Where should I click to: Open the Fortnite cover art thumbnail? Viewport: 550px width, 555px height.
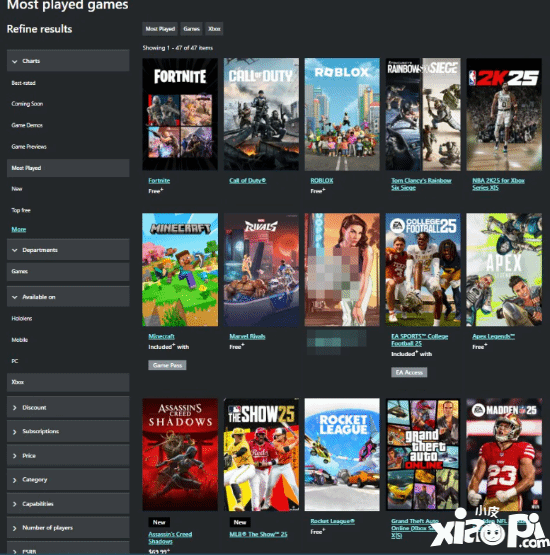pyautogui.click(x=180, y=114)
